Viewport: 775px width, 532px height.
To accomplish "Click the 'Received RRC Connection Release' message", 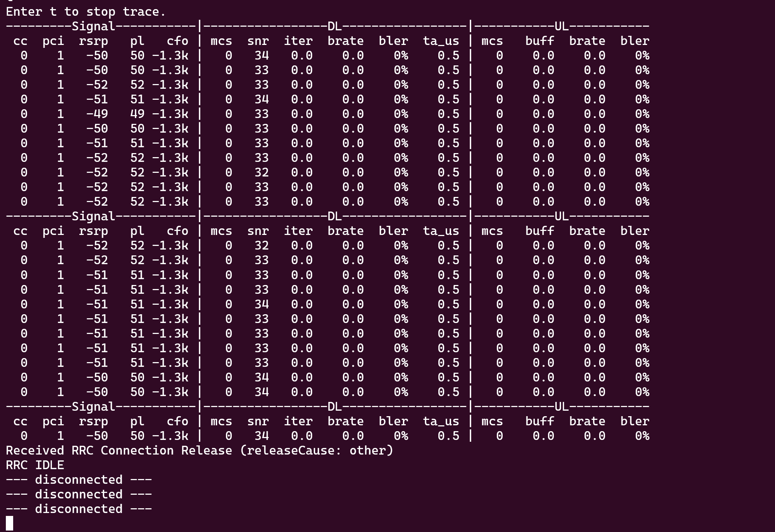I will (x=117, y=450).
